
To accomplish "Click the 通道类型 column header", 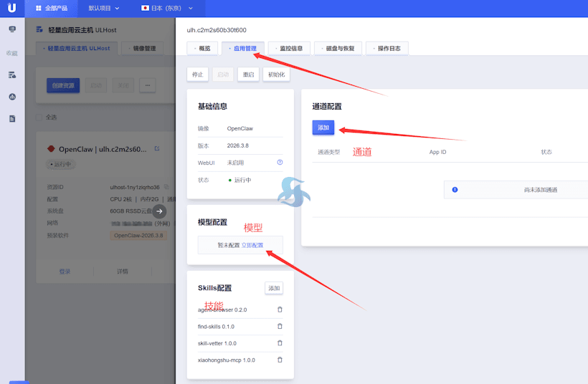I will [x=329, y=152].
